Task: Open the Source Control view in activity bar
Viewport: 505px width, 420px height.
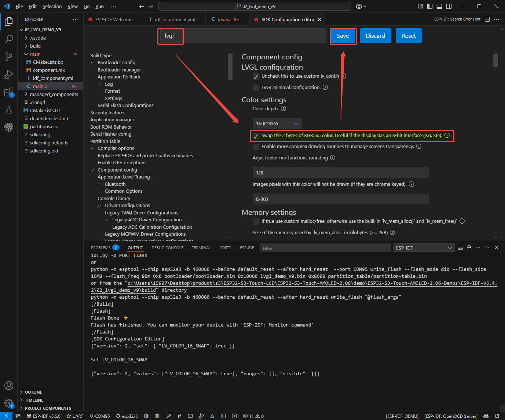Action: pos(9,56)
